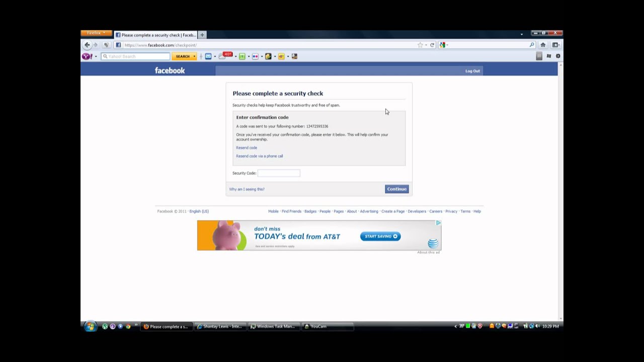Screen dimensions: 644x362
Task: Go forward with the forward arrow
Action: tap(96, 45)
